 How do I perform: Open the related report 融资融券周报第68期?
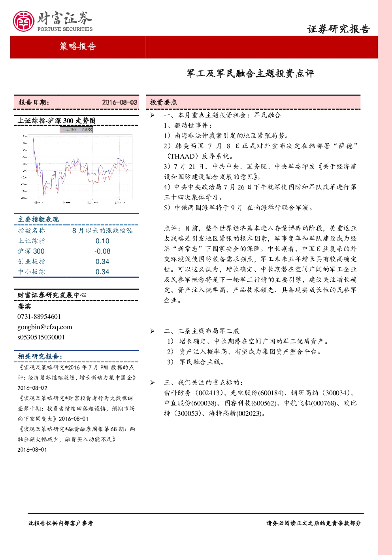pyautogui.click(x=76, y=439)
